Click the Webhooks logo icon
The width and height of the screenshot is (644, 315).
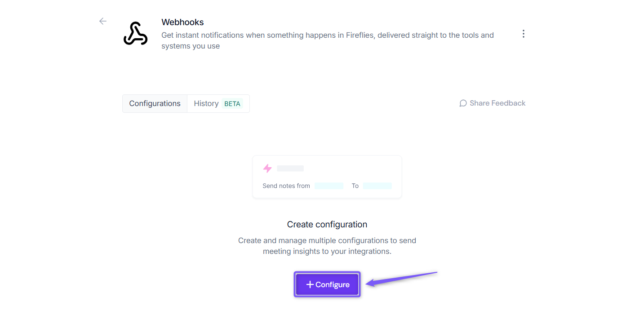point(135,34)
